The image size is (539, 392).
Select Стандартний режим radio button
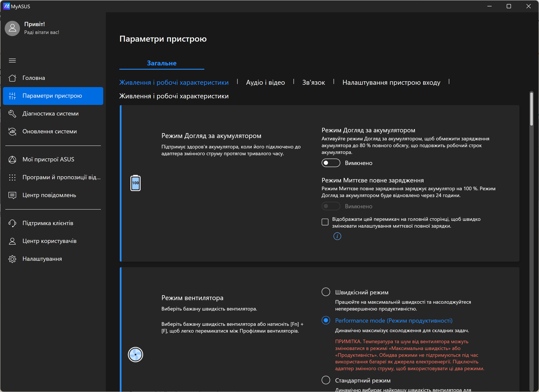click(326, 380)
